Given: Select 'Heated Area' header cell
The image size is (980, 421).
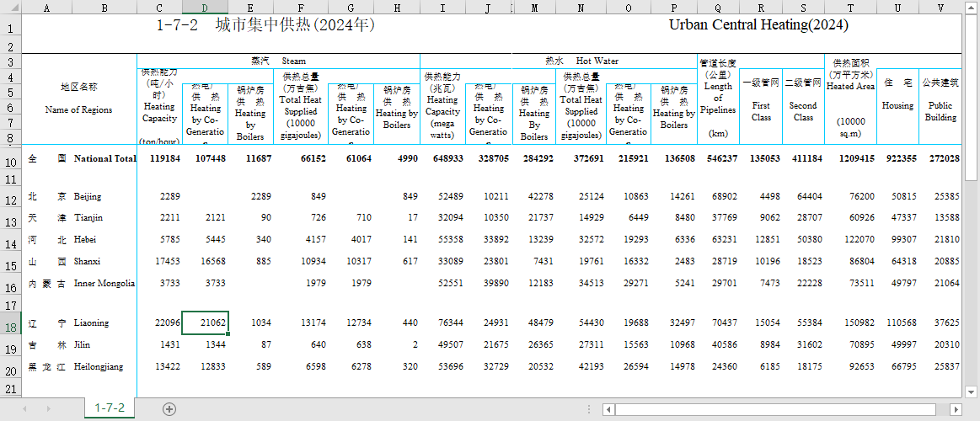Looking at the screenshot, I should (850, 99).
